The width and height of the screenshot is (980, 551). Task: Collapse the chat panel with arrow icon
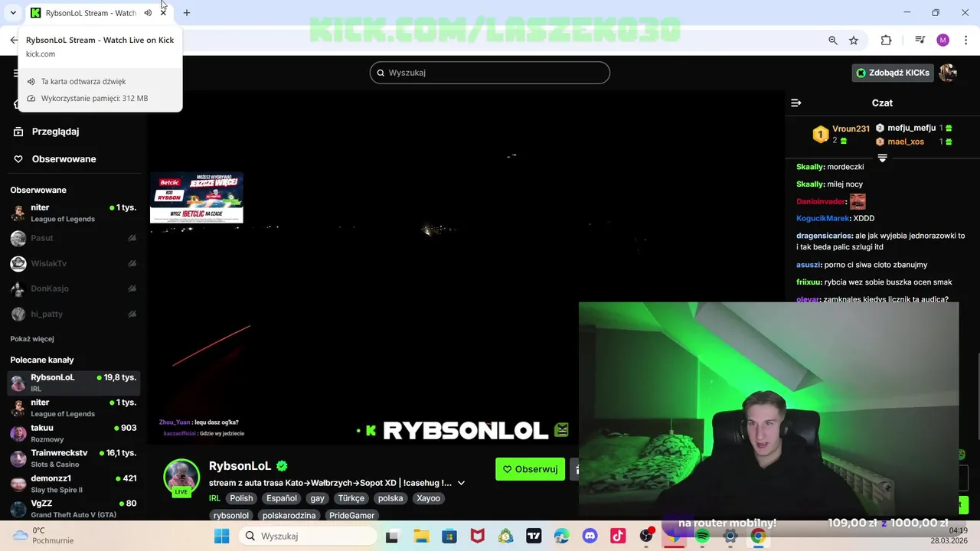click(x=796, y=103)
